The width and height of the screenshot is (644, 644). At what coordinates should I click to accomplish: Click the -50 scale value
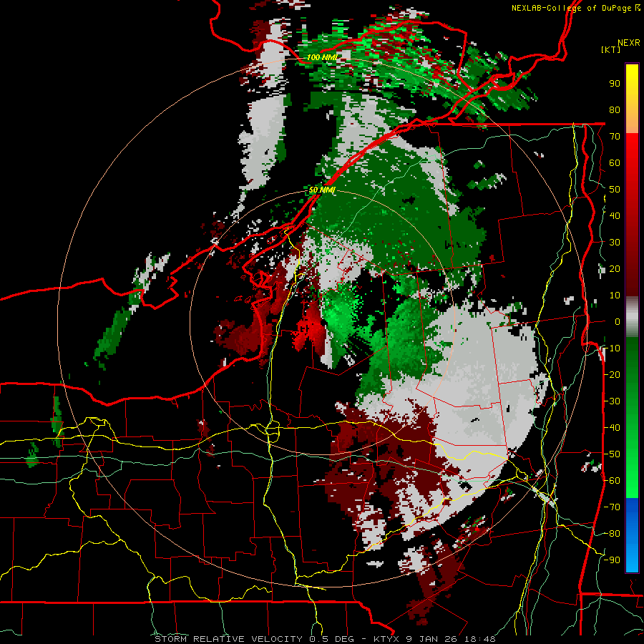pyautogui.click(x=612, y=454)
